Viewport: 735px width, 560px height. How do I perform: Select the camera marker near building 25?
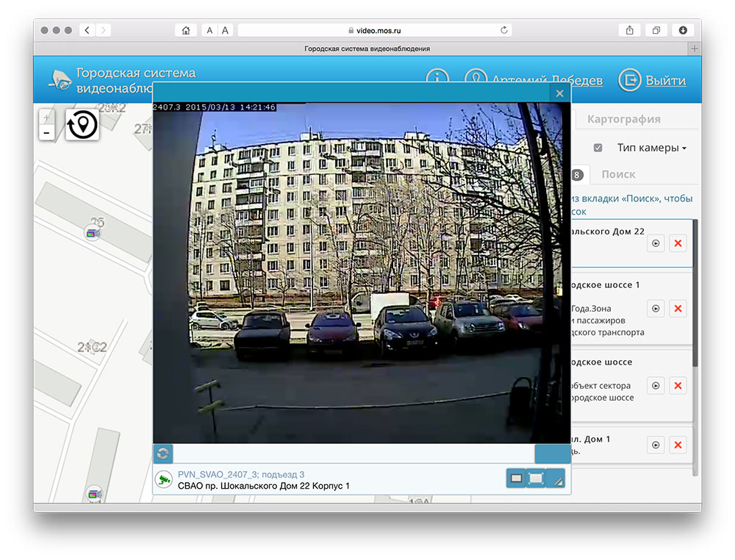(x=93, y=232)
